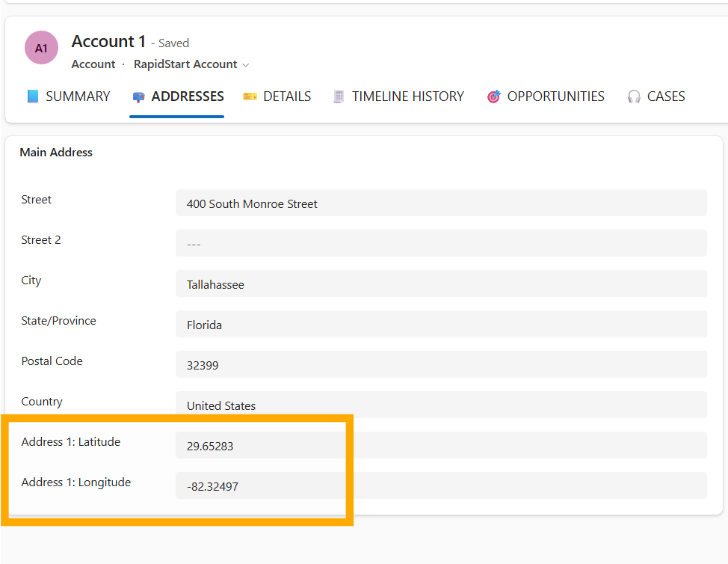
Task: Select the Postal Code field 32399
Action: pos(441,365)
